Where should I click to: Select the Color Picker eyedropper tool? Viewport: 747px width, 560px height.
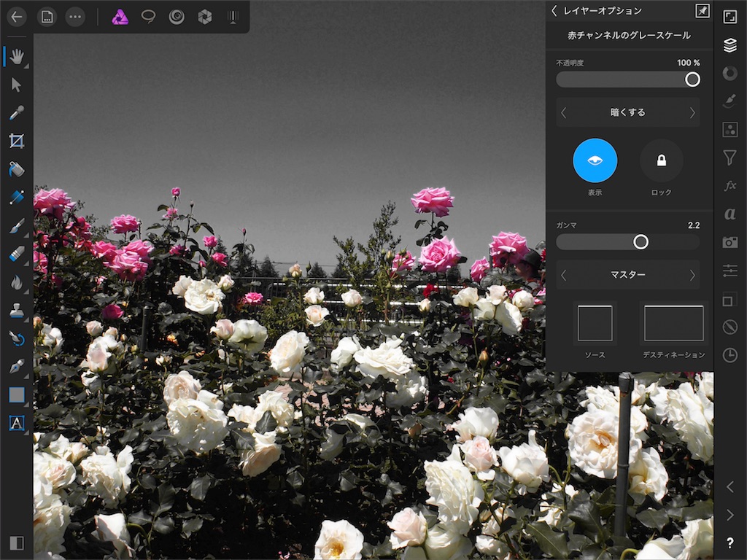(17, 113)
